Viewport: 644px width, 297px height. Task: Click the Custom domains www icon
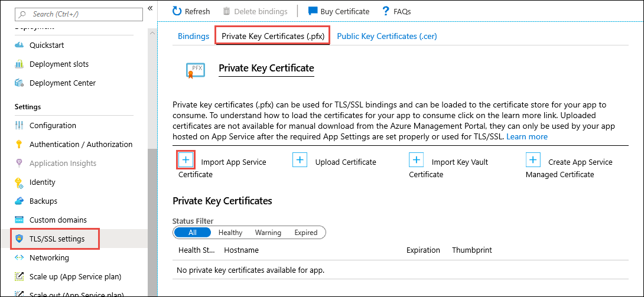pyautogui.click(x=19, y=220)
